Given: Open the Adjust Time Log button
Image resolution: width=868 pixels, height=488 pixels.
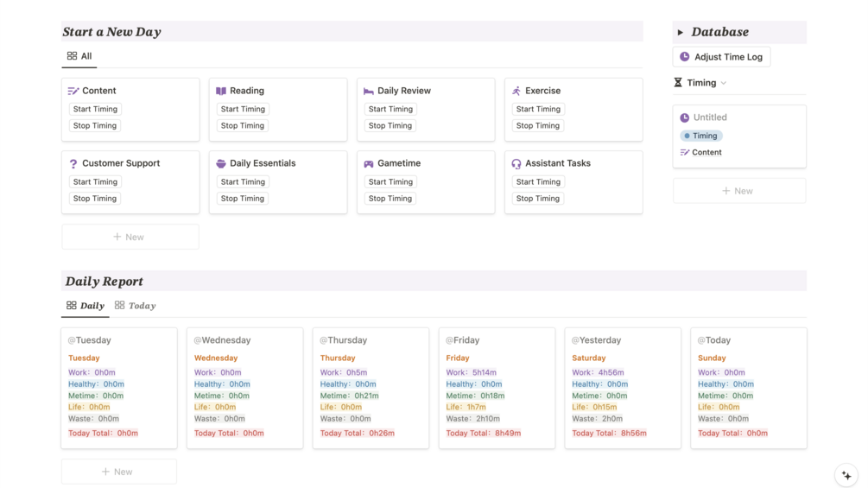Looking at the screenshot, I should [721, 57].
